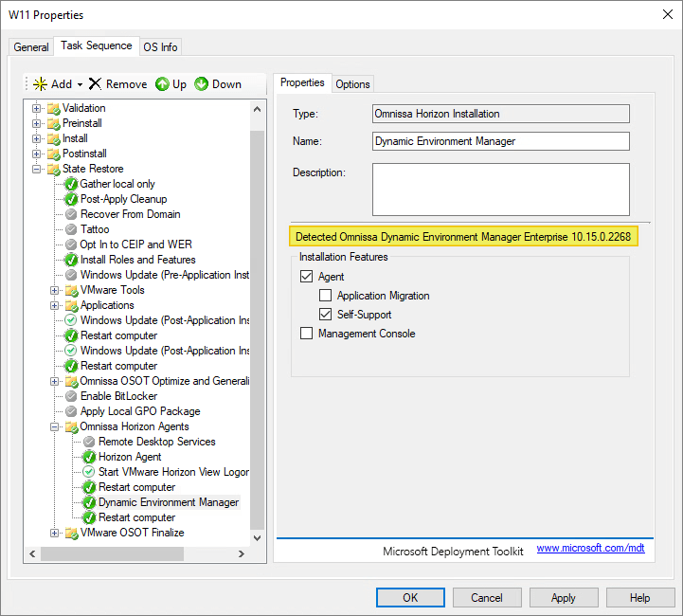Open the Options tab
This screenshot has width=683, height=616.
(x=352, y=84)
